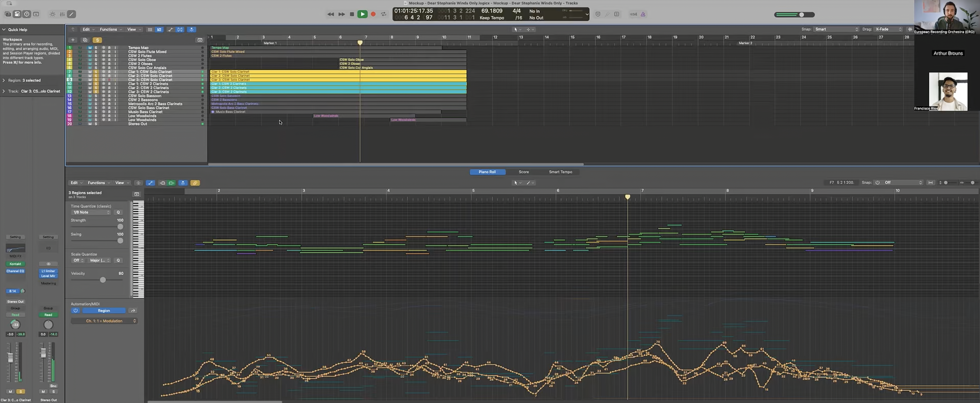Viewport: 980px width, 403px height.
Task: Toggle the Editors pencil icon
Action: tap(71, 14)
